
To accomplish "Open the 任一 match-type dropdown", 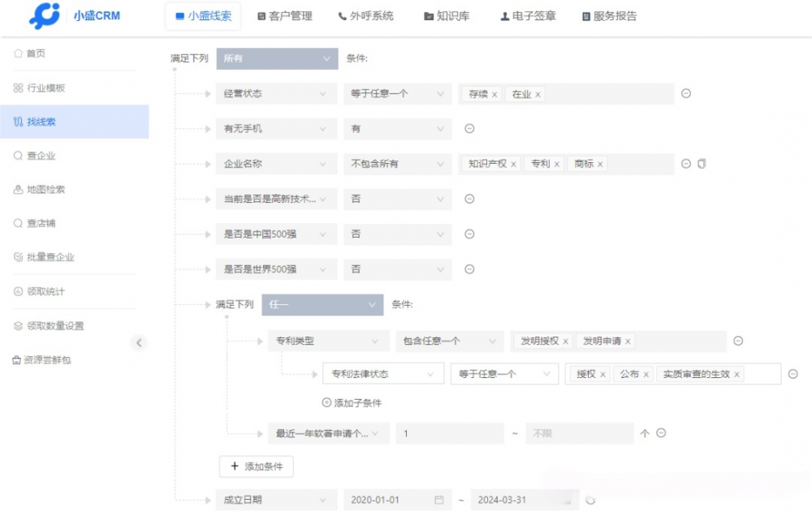I will (x=322, y=304).
